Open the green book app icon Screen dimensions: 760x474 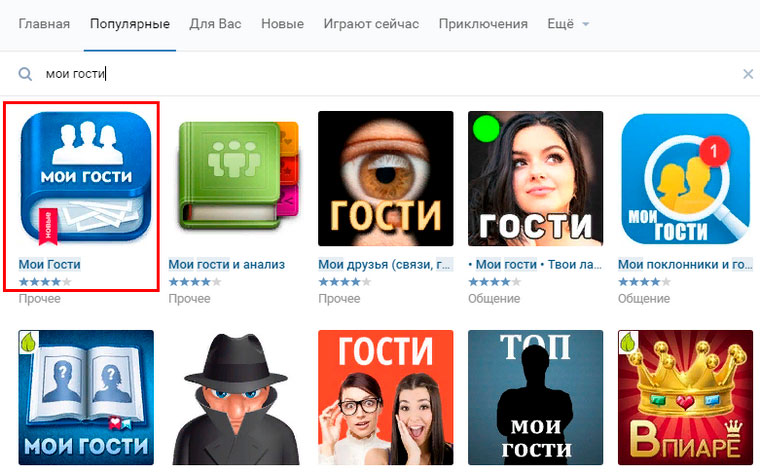(236, 178)
